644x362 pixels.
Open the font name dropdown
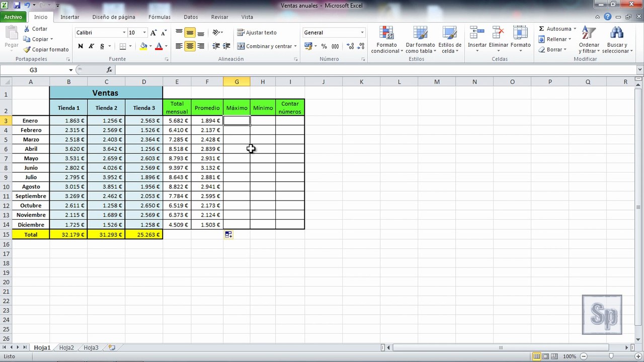pos(124,33)
